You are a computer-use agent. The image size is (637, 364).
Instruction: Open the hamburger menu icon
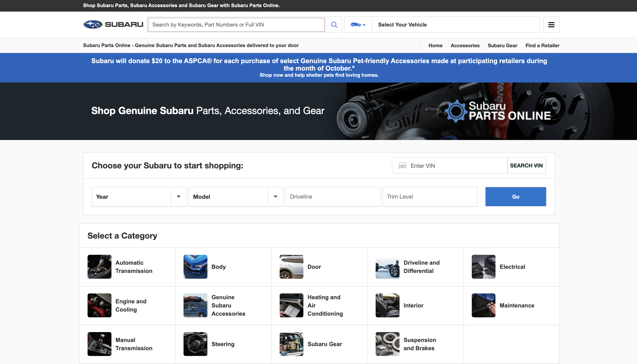[x=551, y=24]
